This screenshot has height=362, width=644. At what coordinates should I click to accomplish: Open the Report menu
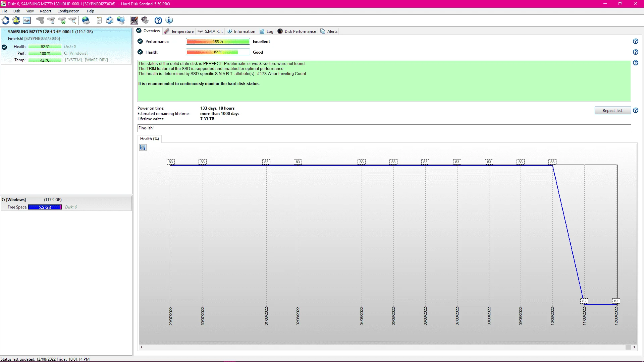coord(46,11)
